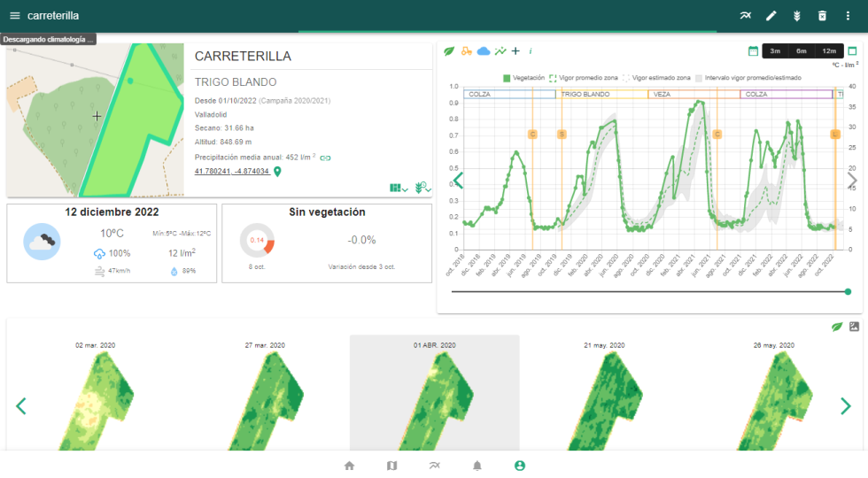Add new chart item with plus icon

pos(515,51)
